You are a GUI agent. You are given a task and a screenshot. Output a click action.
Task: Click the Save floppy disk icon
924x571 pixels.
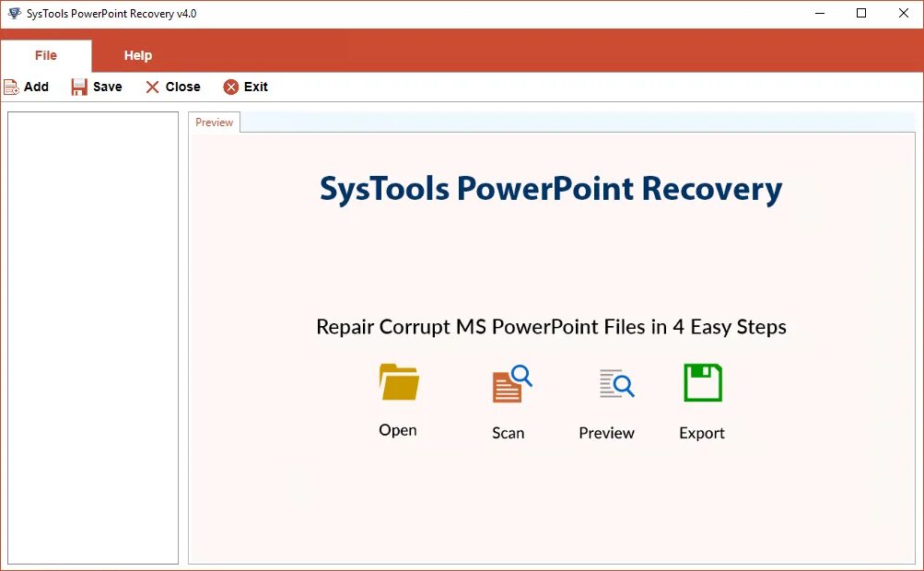79,87
